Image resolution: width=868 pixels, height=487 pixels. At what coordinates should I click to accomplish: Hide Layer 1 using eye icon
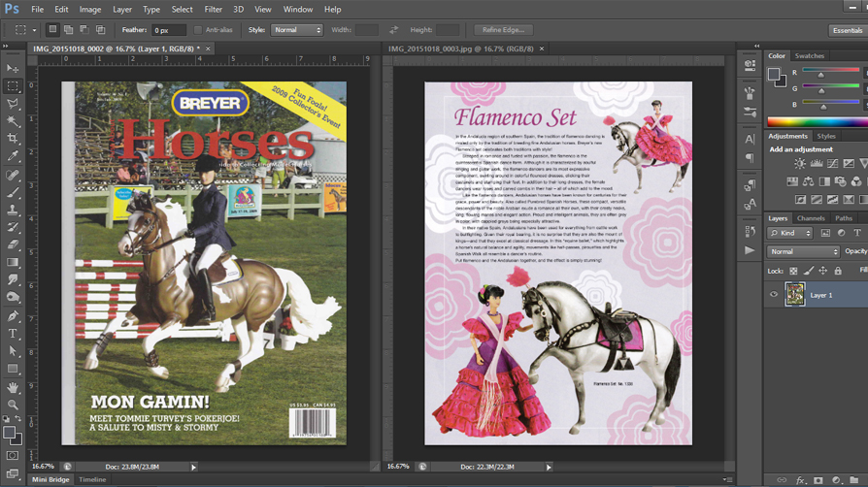tap(774, 295)
